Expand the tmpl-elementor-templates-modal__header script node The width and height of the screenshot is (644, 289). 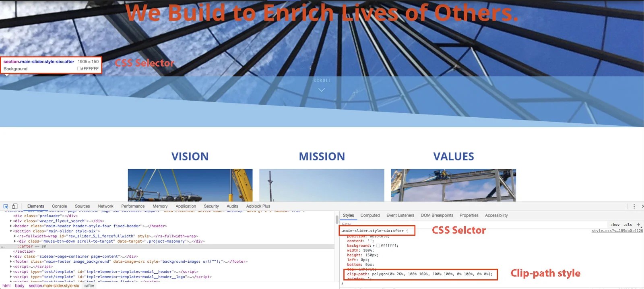click(x=11, y=272)
